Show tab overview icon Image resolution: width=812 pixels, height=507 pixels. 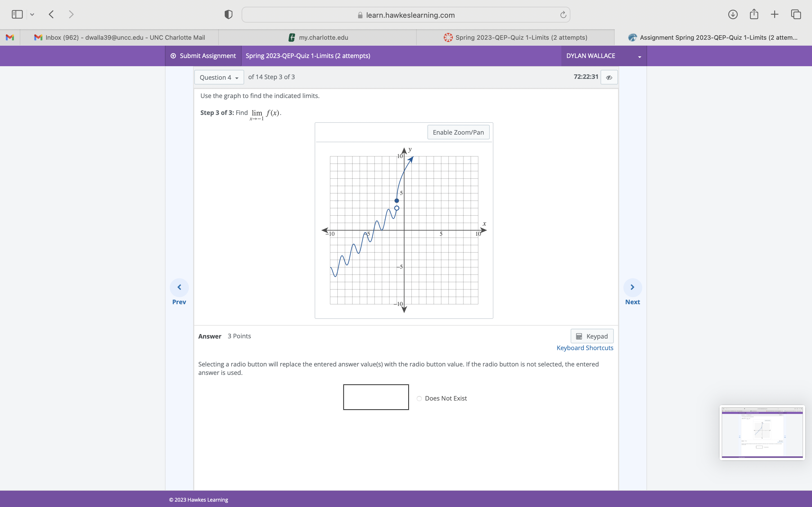[796, 14]
